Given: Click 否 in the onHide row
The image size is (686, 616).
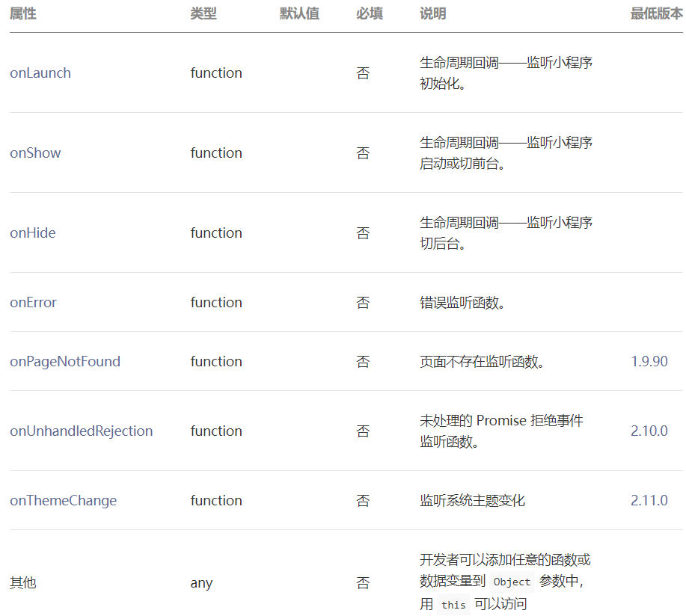Looking at the screenshot, I should point(363,233).
